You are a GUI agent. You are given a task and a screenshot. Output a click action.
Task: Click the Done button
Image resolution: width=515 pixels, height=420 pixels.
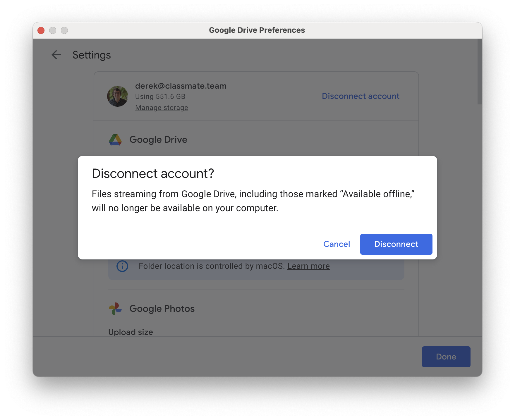coord(446,357)
